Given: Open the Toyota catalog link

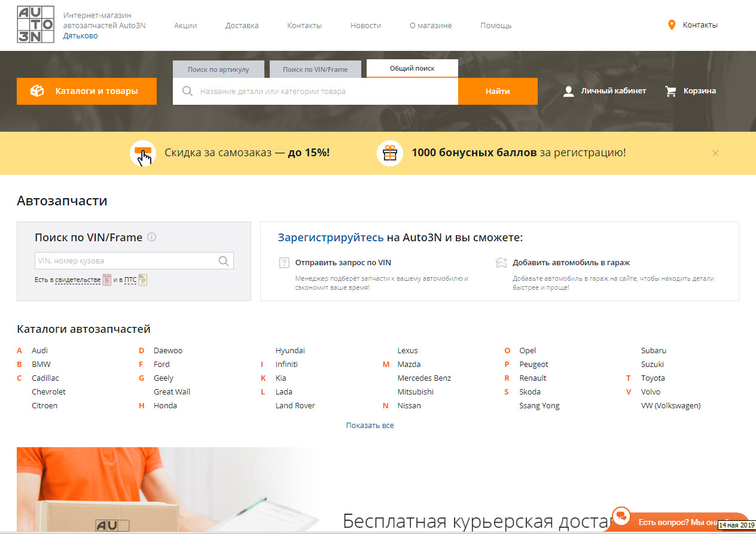Looking at the screenshot, I should click(x=653, y=378).
